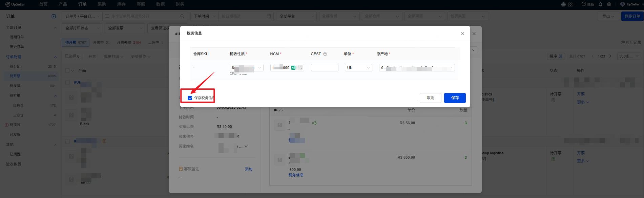
Task: Click the video tutorial icon beside 订单
Action: (x=54, y=16)
